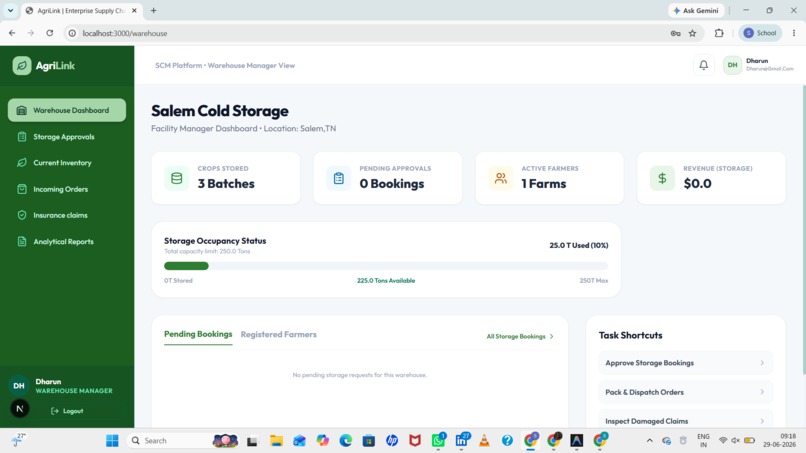
Task: Open Current Inventory in sidebar
Action: [62, 162]
